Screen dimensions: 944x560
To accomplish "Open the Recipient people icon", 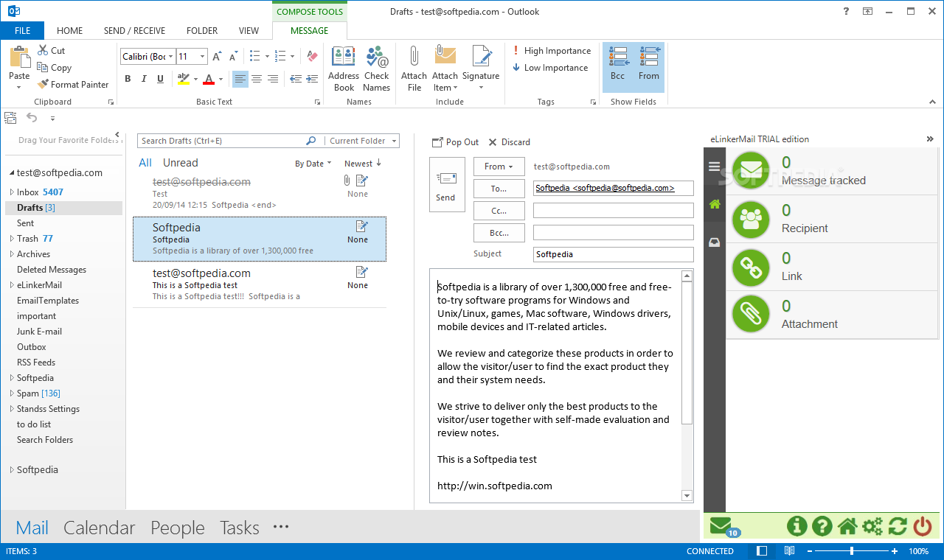I will click(x=751, y=220).
